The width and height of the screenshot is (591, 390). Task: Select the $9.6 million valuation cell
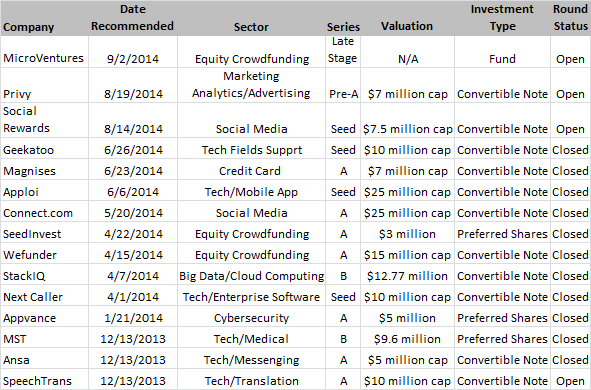tap(407, 338)
